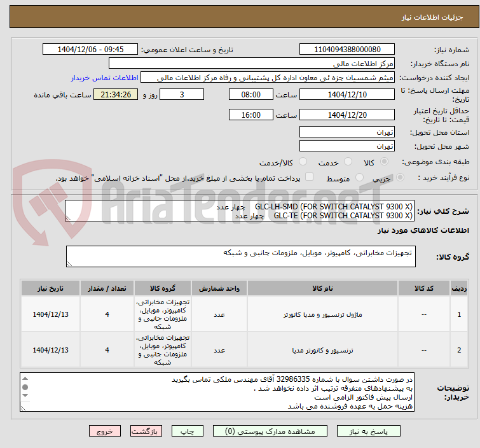Screen dimensions: 480x448
Task: Click quantity 4 in row 1
Action: pos(107,314)
